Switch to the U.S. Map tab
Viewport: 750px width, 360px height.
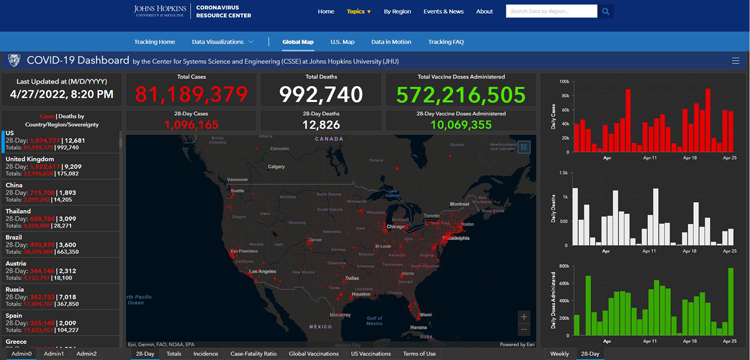342,42
